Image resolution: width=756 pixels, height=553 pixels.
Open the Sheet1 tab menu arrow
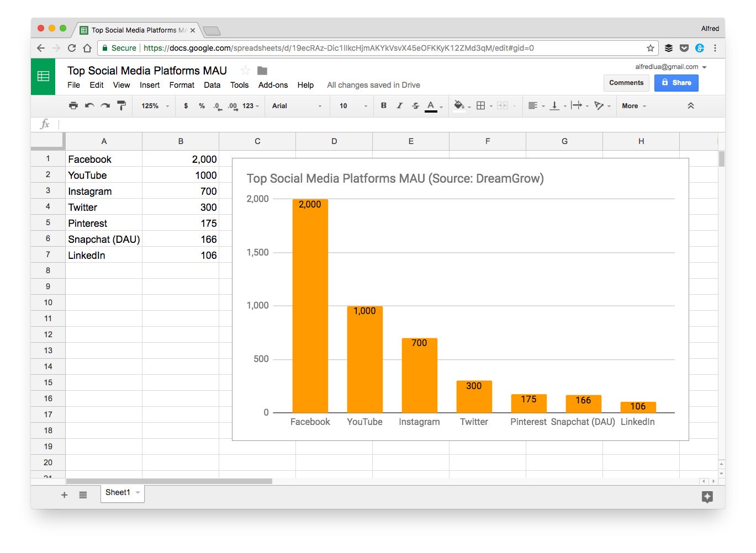click(138, 493)
